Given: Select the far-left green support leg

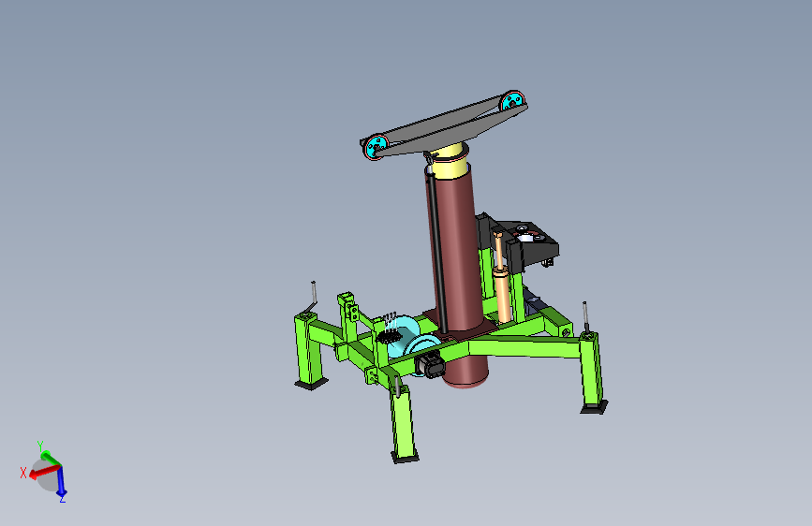Looking at the screenshot, I should click(309, 348).
